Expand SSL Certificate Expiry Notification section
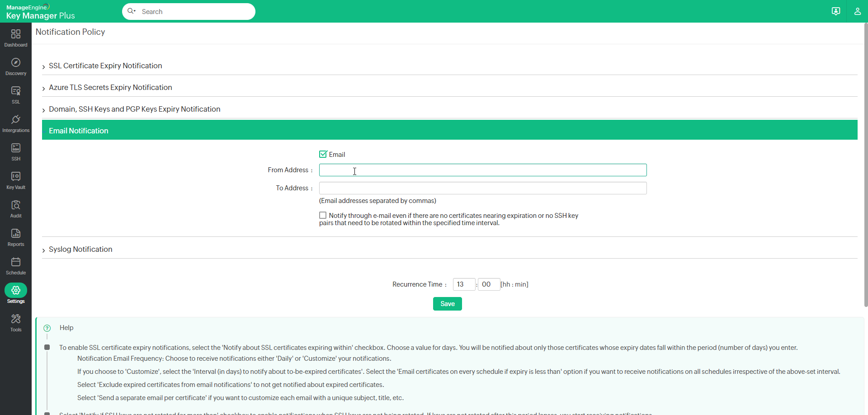 pos(450,66)
